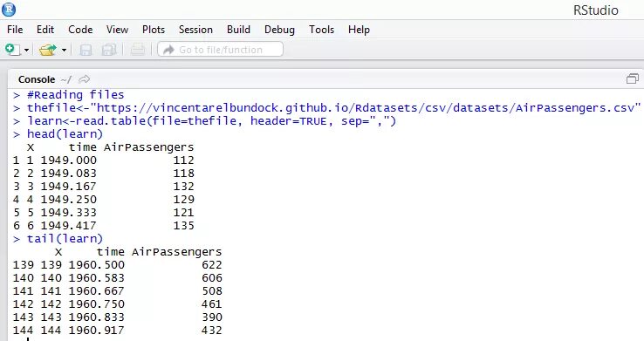Click the RStudio app logo icon

[9, 9]
